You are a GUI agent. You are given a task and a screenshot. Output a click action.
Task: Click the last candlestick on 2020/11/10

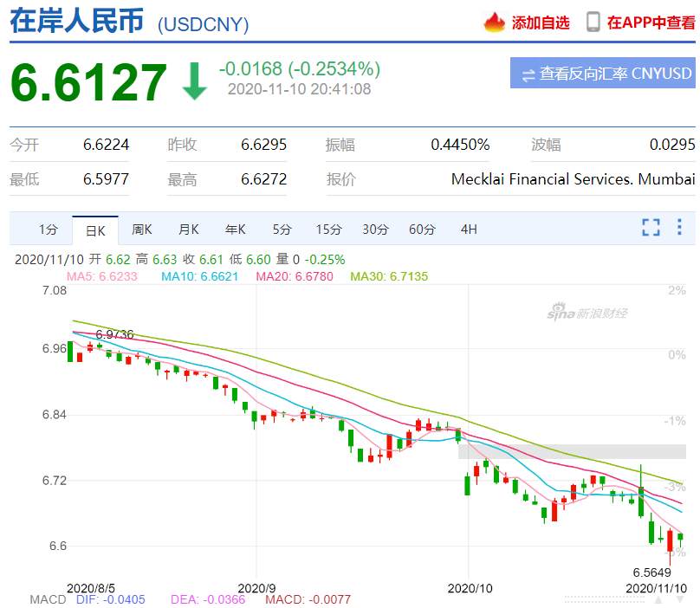680,538
